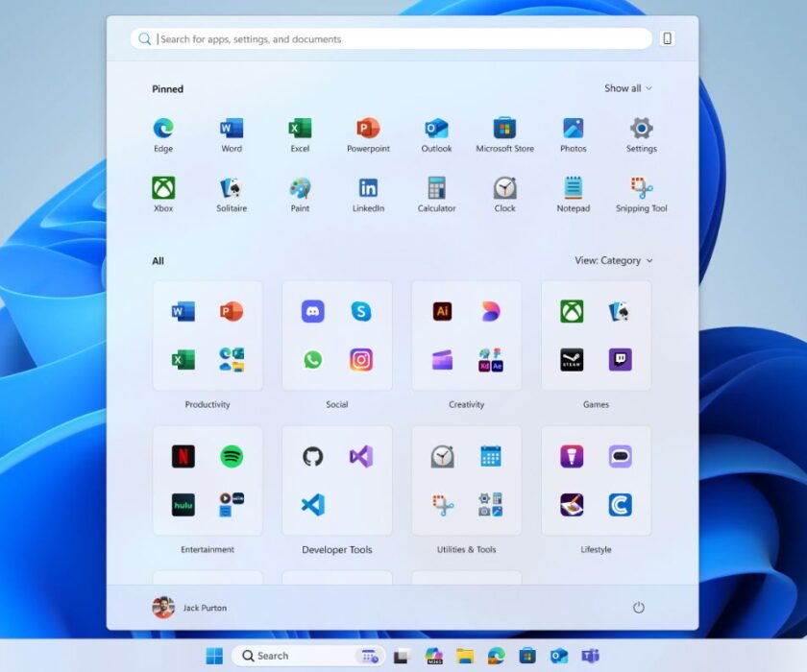Open Jack Purton user account menu

(x=189, y=608)
